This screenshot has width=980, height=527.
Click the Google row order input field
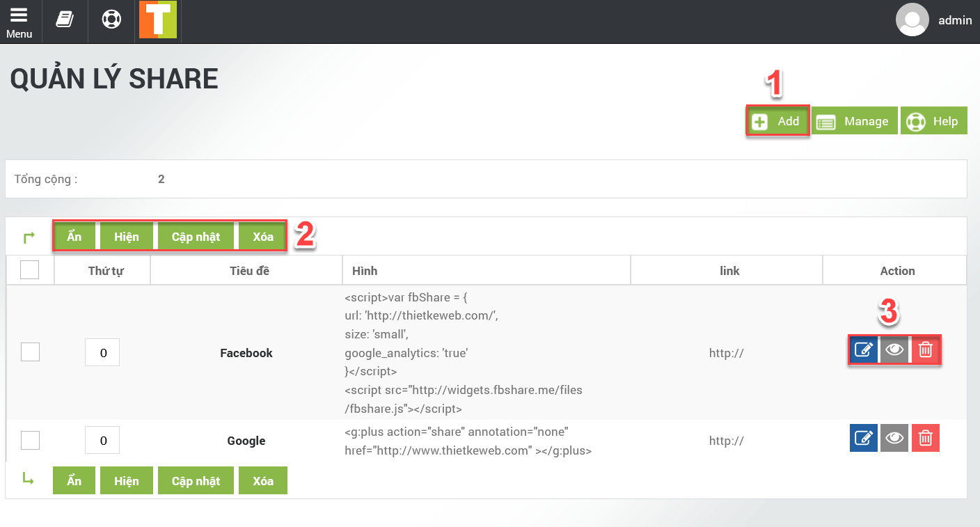(102, 440)
